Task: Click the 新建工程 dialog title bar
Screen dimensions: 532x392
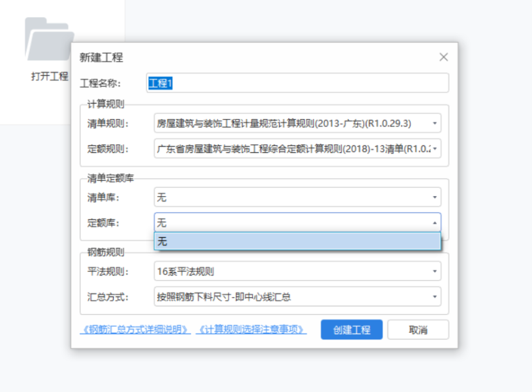Action: coord(199,58)
